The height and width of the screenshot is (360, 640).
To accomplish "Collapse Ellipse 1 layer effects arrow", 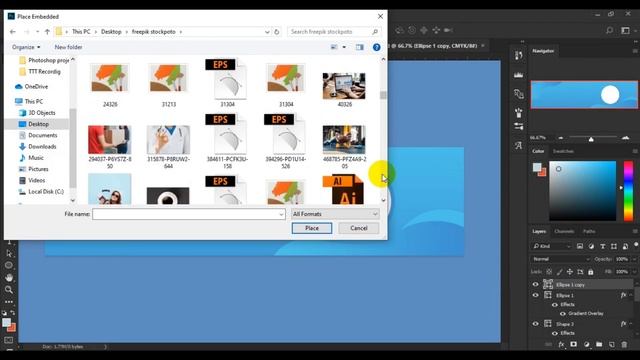I will [x=631, y=295].
